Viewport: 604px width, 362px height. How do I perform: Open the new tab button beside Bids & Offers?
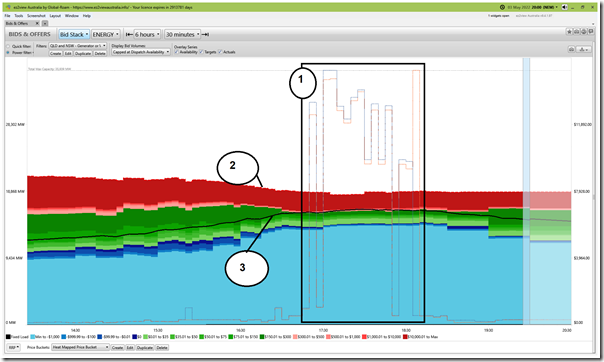tap(45, 23)
